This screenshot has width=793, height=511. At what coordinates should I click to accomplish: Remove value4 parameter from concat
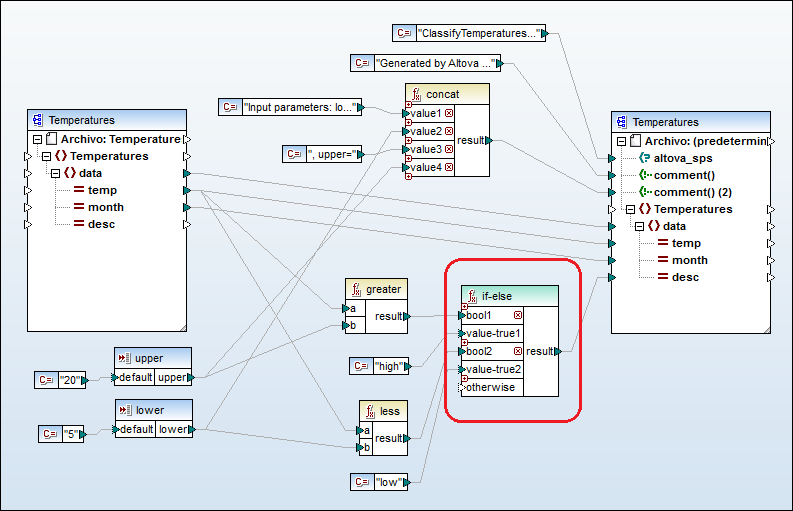point(449,167)
